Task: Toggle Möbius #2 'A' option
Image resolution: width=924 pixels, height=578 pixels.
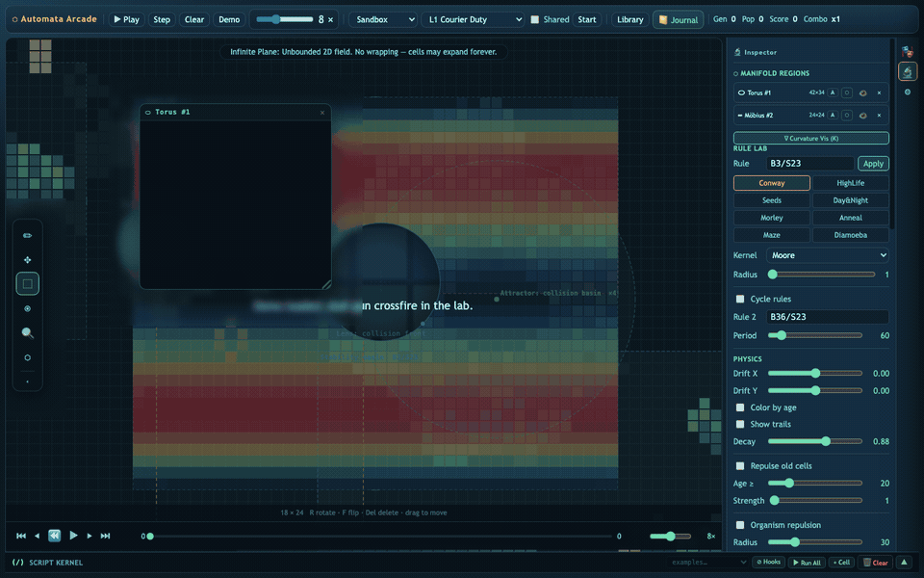Action: tap(833, 115)
